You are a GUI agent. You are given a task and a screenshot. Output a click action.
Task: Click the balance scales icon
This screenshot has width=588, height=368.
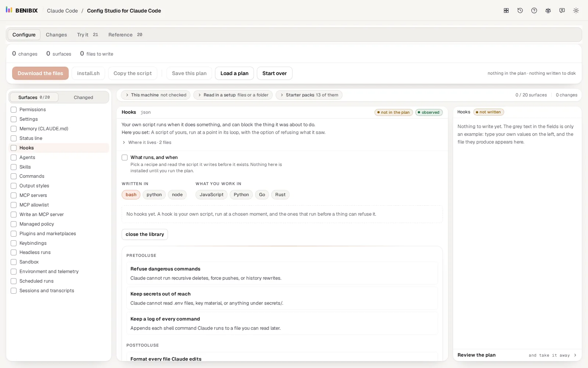(548, 11)
